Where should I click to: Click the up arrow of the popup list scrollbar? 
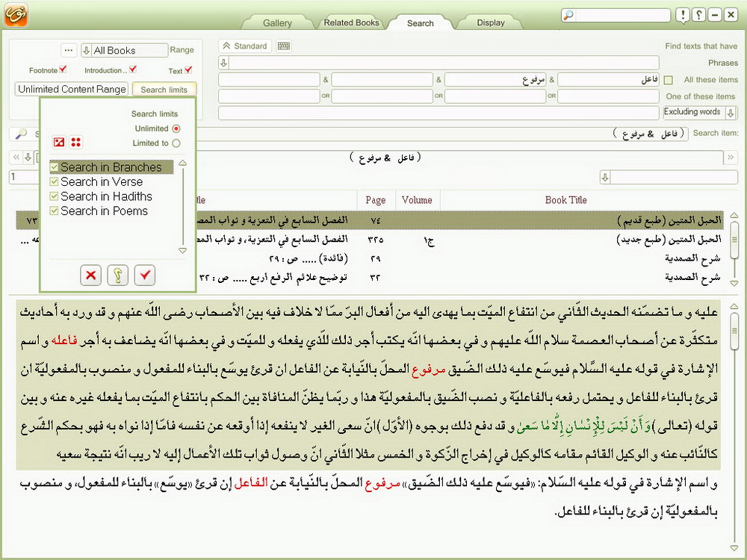(182, 164)
